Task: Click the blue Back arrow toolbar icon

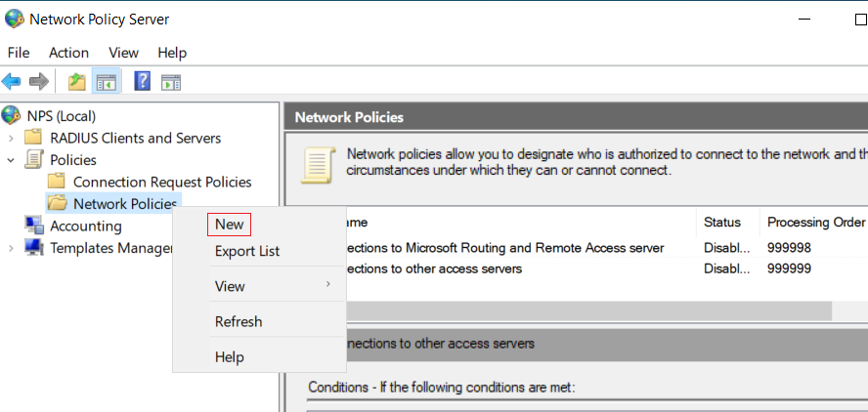Action: [x=11, y=82]
